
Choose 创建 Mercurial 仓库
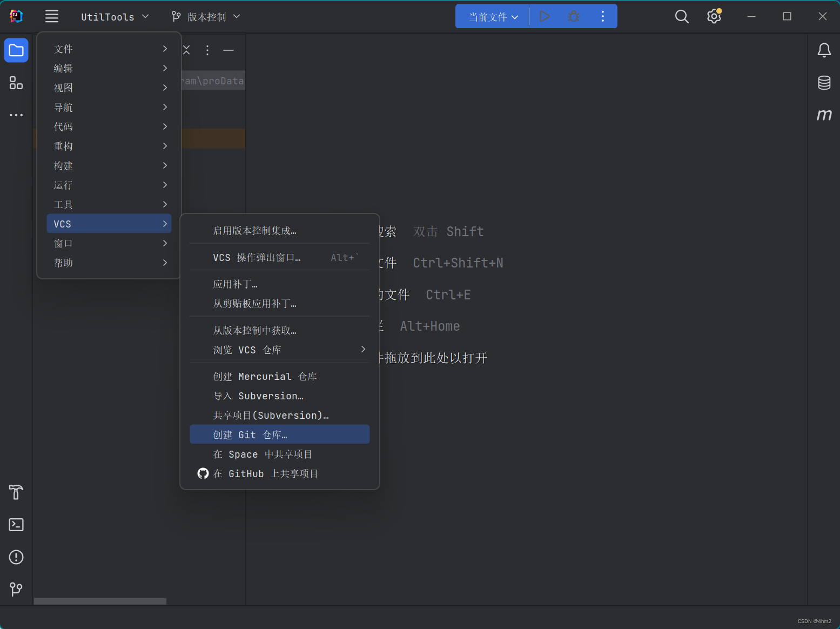(280, 376)
